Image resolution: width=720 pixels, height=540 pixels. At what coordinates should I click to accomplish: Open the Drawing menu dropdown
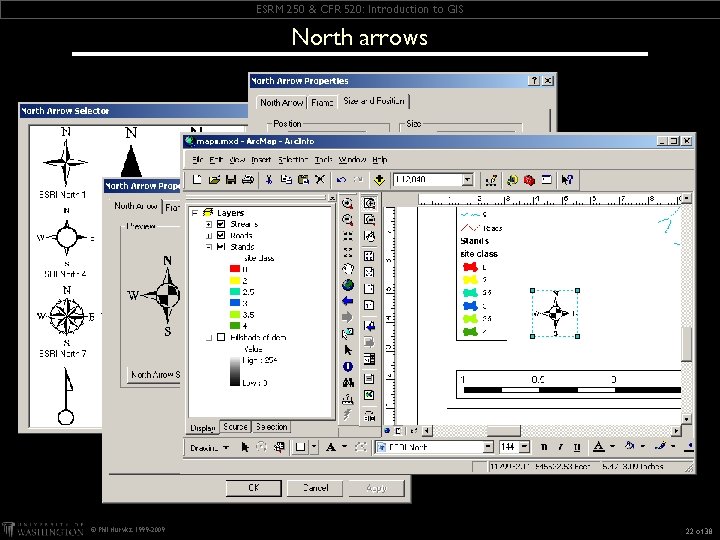pos(209,448)
